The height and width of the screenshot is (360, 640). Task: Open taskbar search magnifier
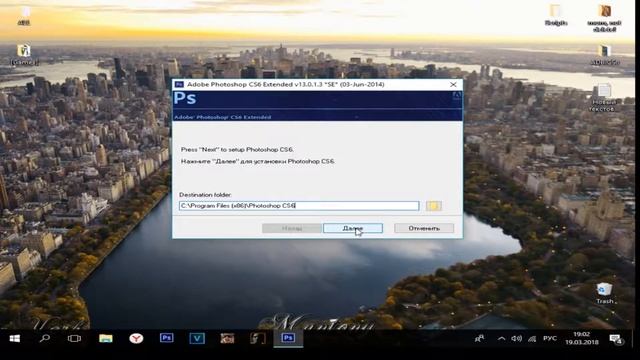pos(45,338)
